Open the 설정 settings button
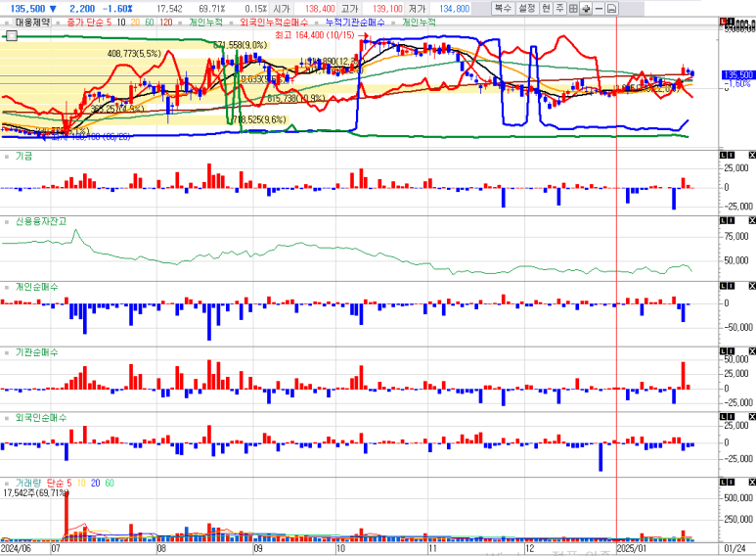756x556 pixels. pos(527,8)
